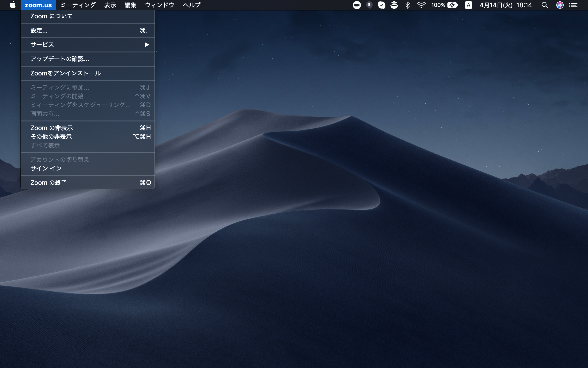Select Zoomをアンインストール
This screenshot has width=588, height=368.
point(88,73)
